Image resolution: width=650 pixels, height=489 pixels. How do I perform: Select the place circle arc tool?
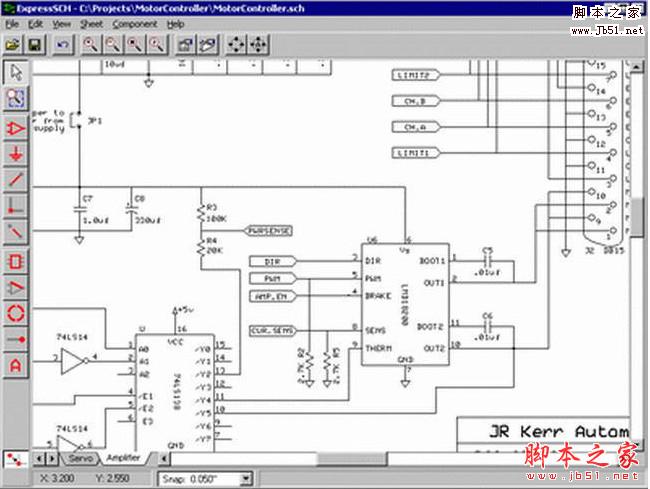tap(16, 313)
